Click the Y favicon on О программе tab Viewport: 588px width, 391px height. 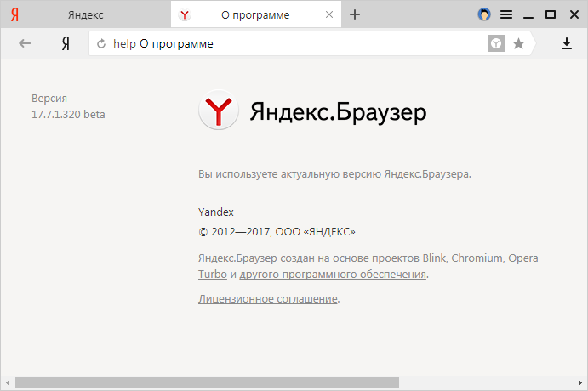click(x=184, y=15)
